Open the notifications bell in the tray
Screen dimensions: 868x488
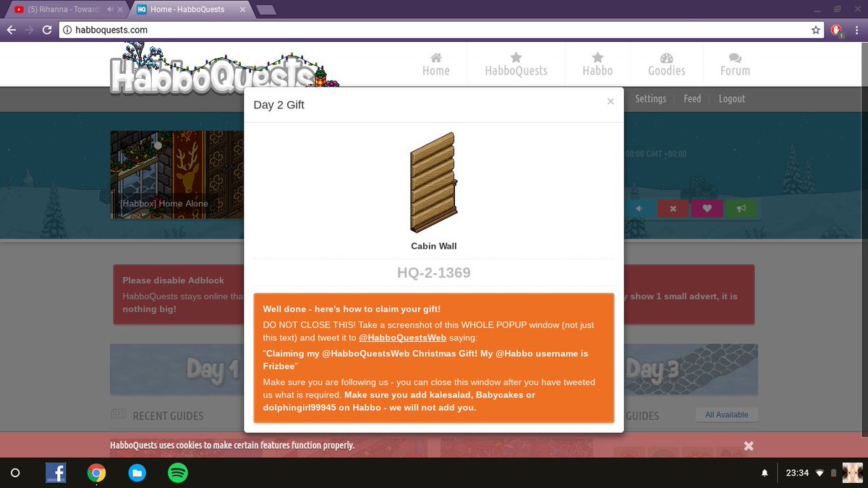tap(765, 473)
